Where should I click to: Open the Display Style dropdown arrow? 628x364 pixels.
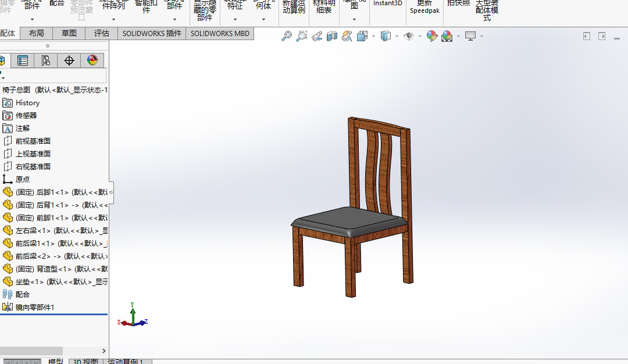pyautogui.click(x=397, y=37)
